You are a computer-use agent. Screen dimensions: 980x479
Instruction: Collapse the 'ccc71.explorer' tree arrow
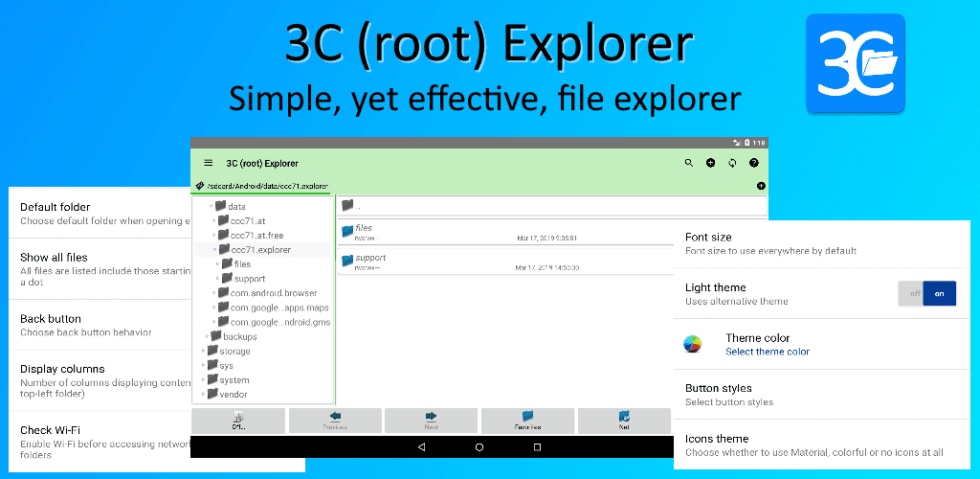click(x=214, y=249)
